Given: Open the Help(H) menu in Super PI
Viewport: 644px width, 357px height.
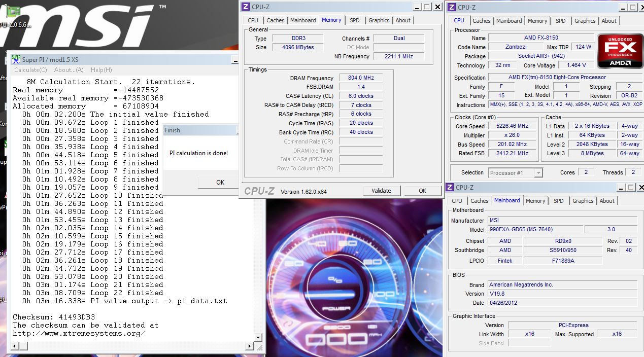Looking at the screenshot, I should coord(101,70).
